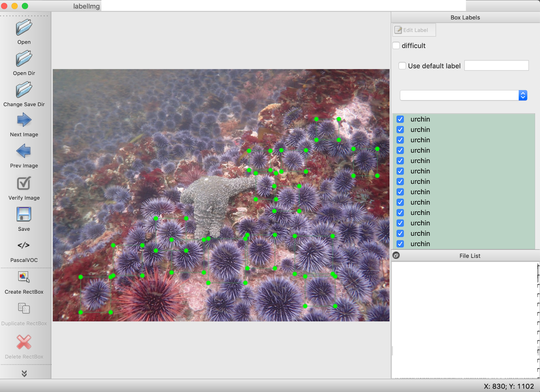
Task: Uncheck the bottom-most visible urchin checkbox
Action: pos(400,244)
